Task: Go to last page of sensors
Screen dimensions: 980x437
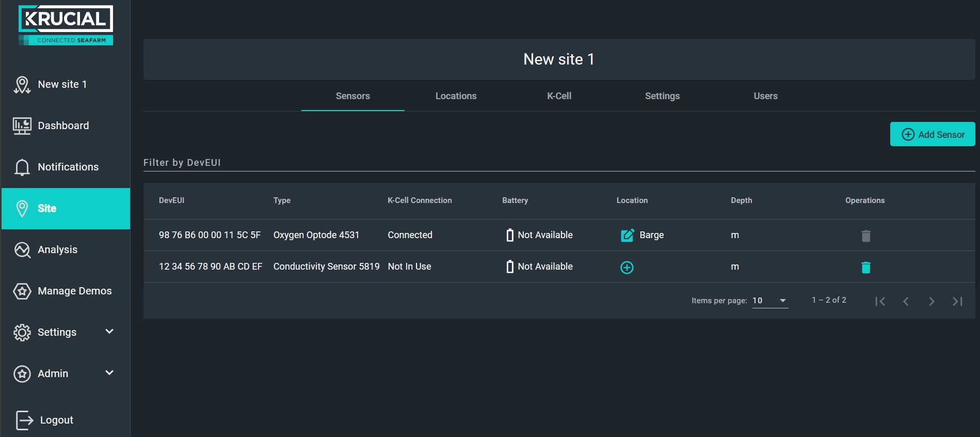Action: coord(957,301)
